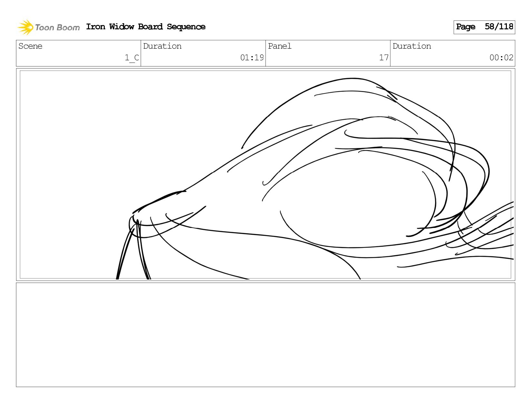Image resolution: width=532 pixels, height=411 pixels.
Task: Click the 'Scene' header label
Action: click(30, 46)
